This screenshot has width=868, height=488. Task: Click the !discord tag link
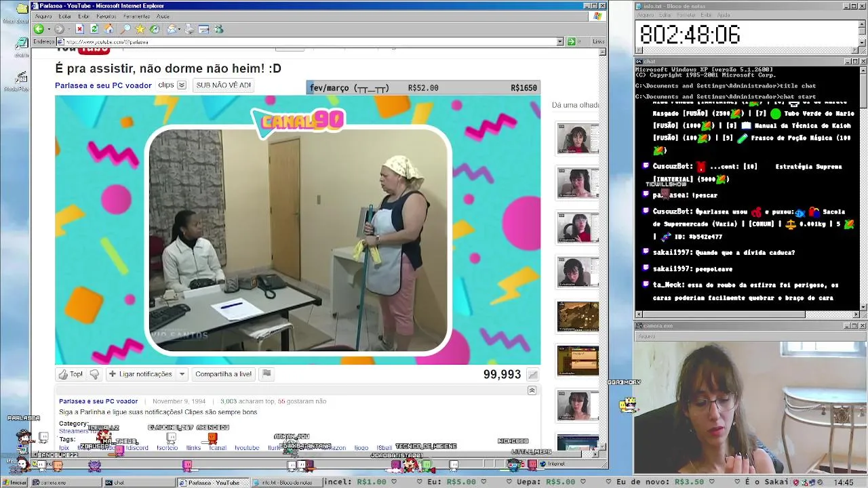click(x=137, y=448)
